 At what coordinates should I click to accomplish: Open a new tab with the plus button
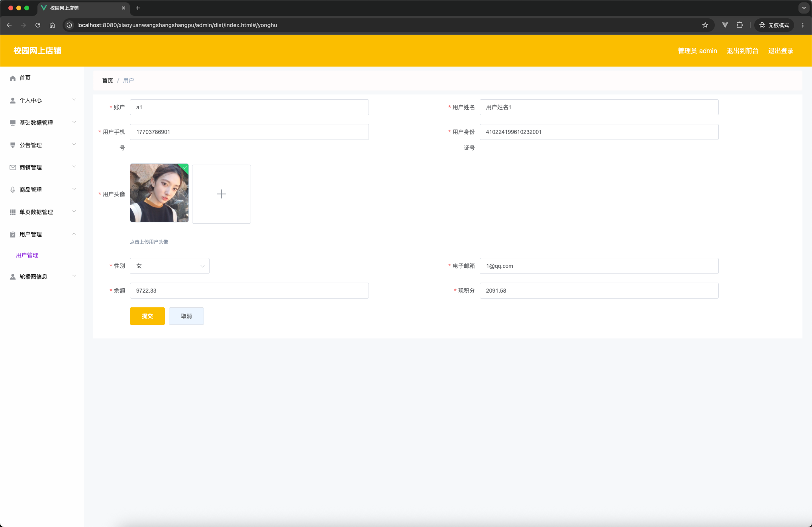138,8
